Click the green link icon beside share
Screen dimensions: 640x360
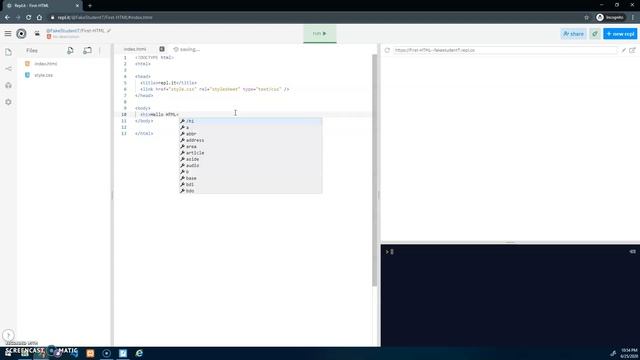coord(595,34)
